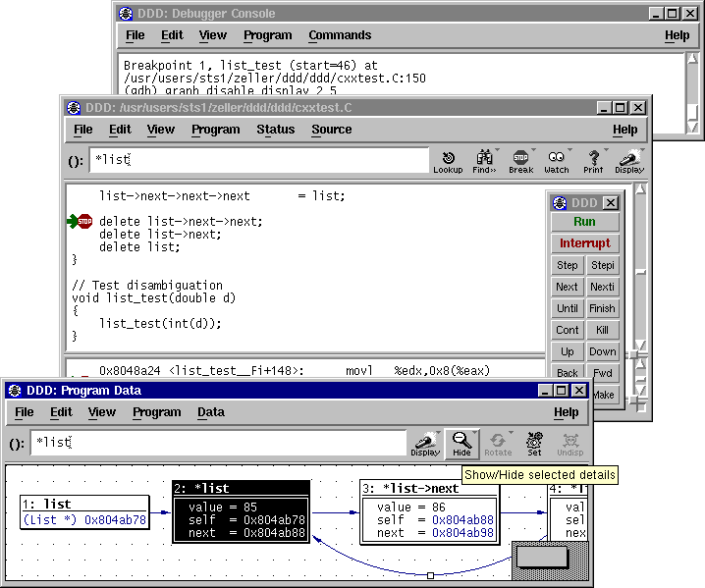Click the 'delete list->next;' source line

click(x=160, y=235)
